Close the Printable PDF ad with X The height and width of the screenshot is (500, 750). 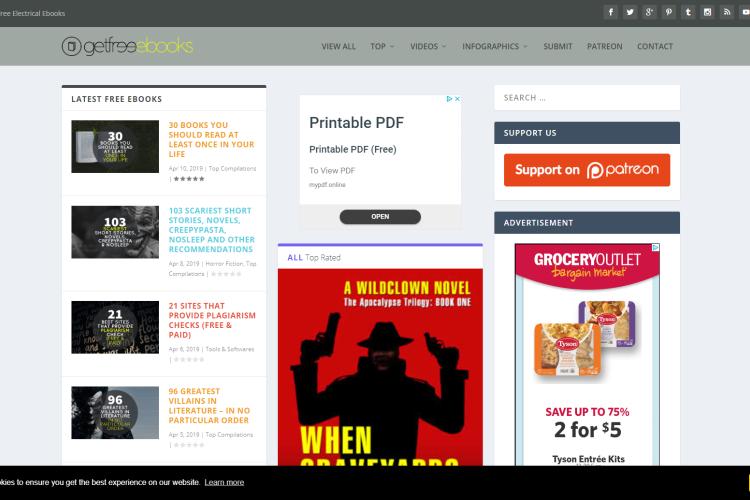[x=457, y=99]
